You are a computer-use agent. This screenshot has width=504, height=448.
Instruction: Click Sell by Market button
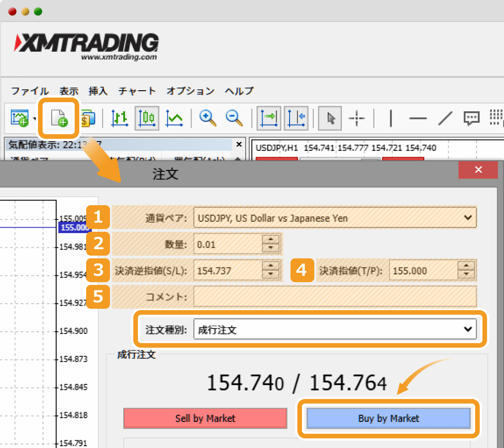coord(205,418)
